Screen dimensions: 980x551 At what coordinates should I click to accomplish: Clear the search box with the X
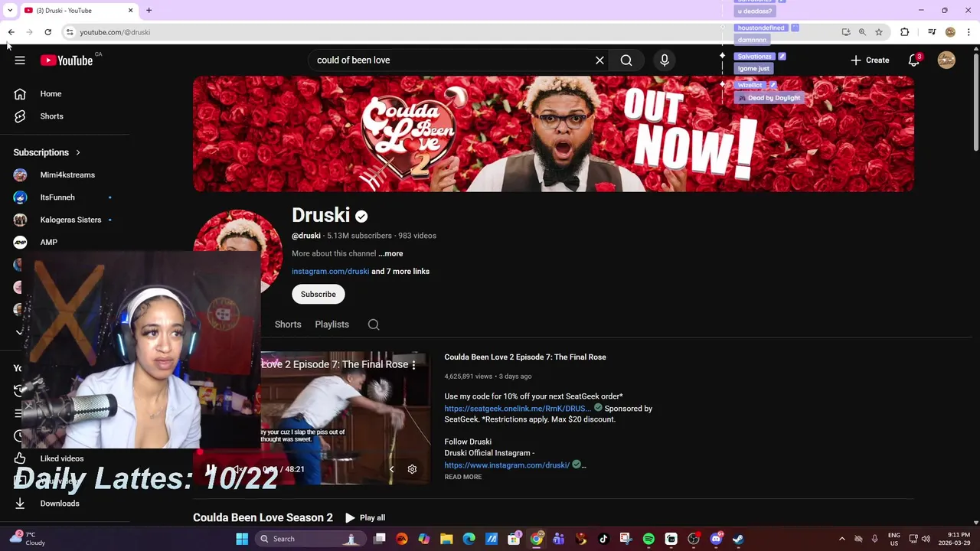pos(599,60)
